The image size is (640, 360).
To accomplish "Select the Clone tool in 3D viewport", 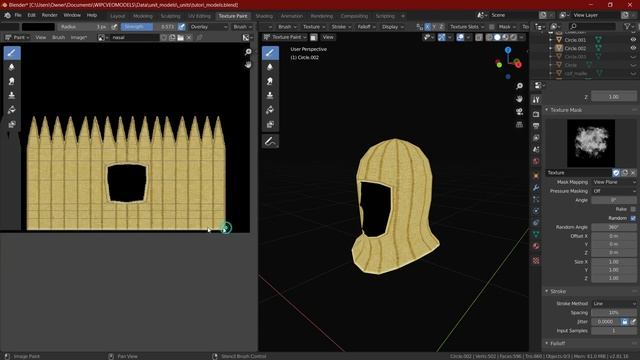I will click(x=270, y=96).
